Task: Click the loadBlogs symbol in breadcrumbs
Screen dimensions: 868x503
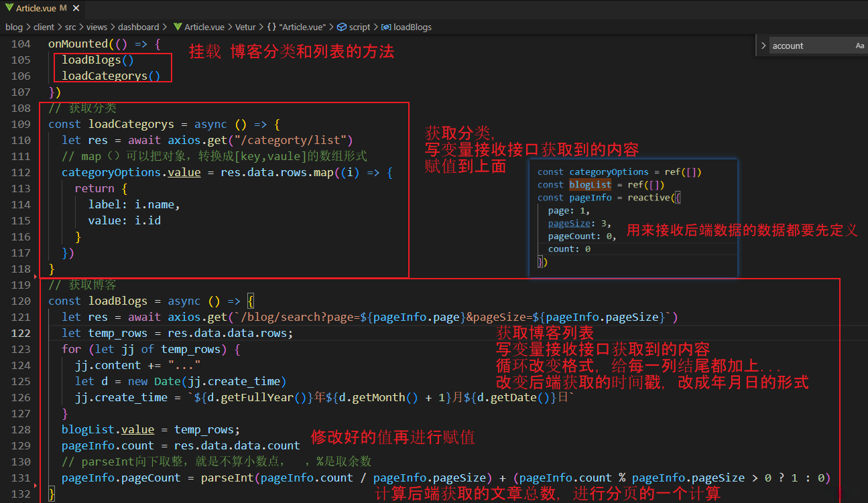Action: (x=412, y=27)
